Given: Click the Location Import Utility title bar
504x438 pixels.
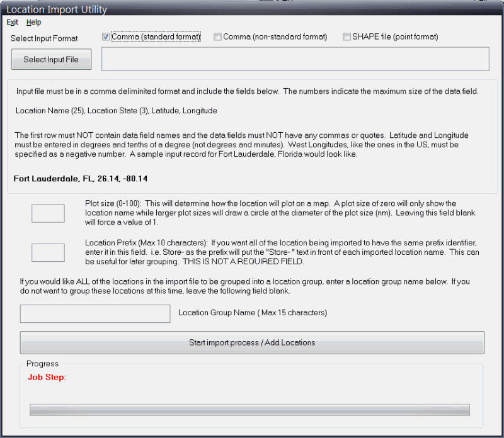Looking at the screenshot, I should click(x=189, y=9).
